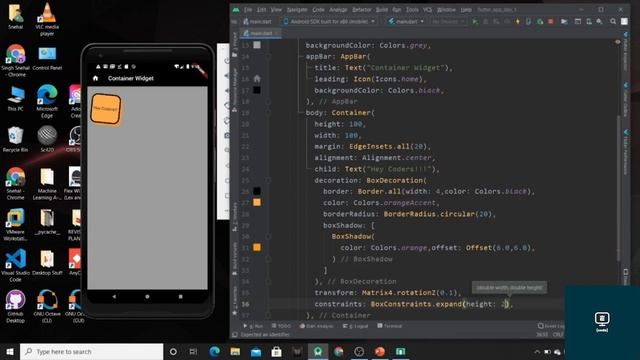The height and width of the screenshot is (360, 640).
Task: Open the Run tool window tab
Action: point(253,326)
